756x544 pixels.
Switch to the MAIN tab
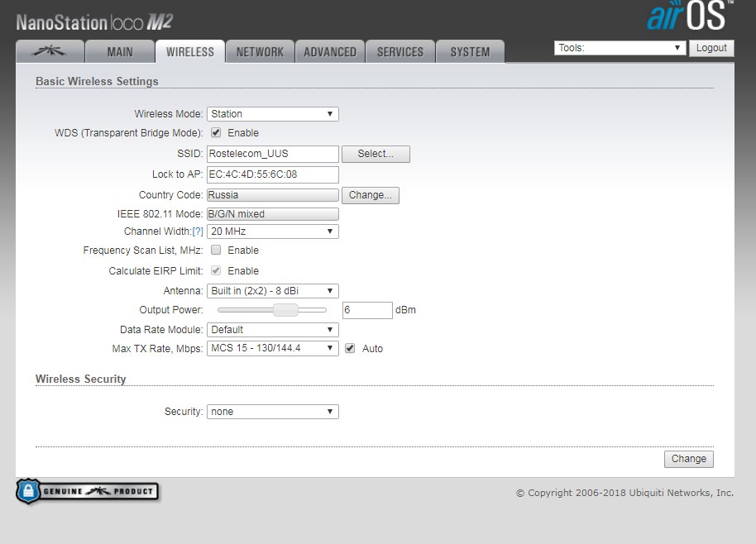point(120,51)
